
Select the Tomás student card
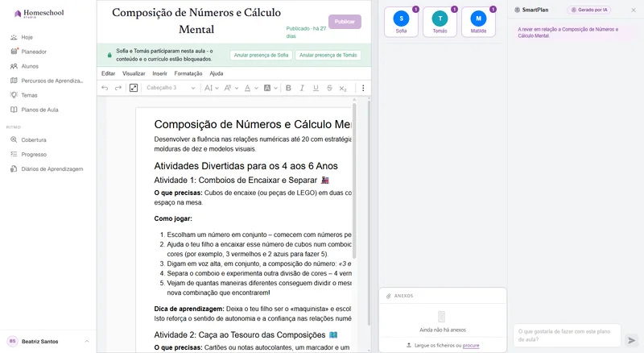point(440,22)
